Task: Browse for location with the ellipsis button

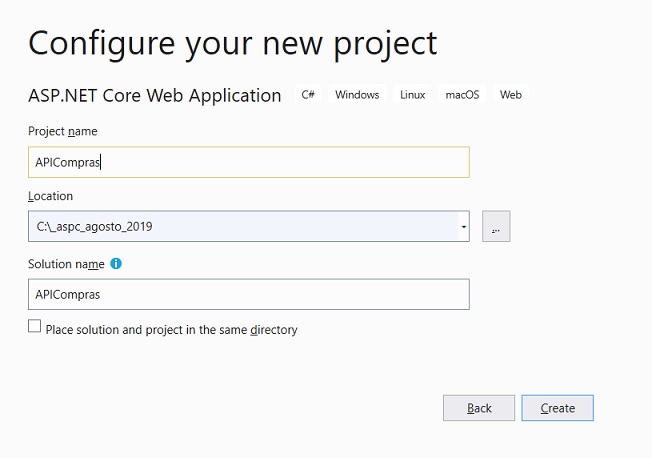Action: coord(496,226)
